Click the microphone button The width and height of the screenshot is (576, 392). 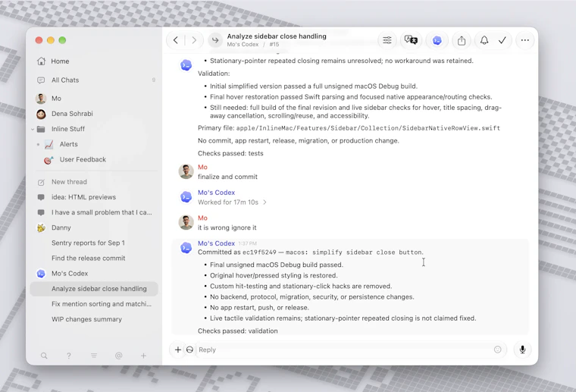tap(522, 350)
